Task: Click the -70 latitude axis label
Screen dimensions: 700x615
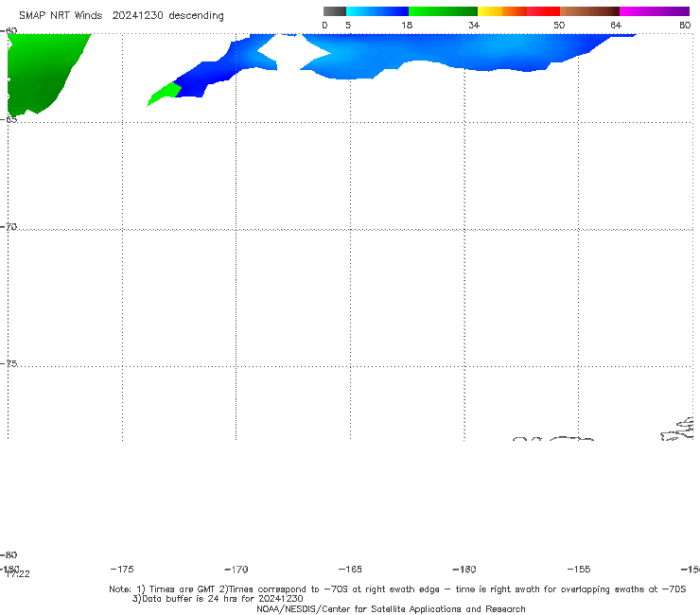Action: coord(9,226)
